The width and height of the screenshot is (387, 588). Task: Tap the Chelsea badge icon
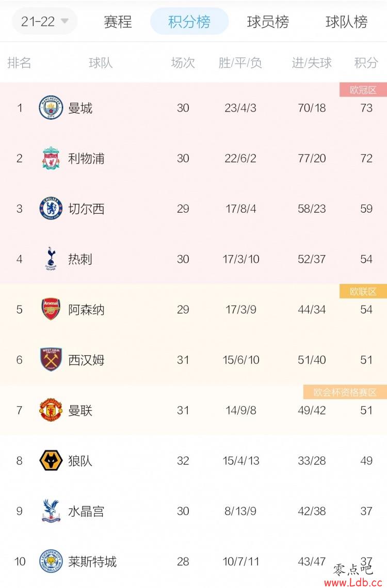click(x=51, y=208)
